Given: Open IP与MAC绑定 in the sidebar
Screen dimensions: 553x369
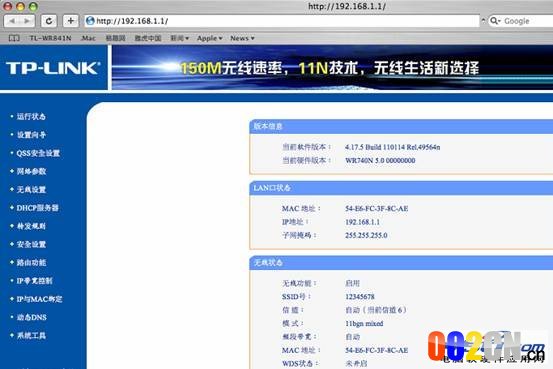Looking at the screenshot, I should 40,299.
